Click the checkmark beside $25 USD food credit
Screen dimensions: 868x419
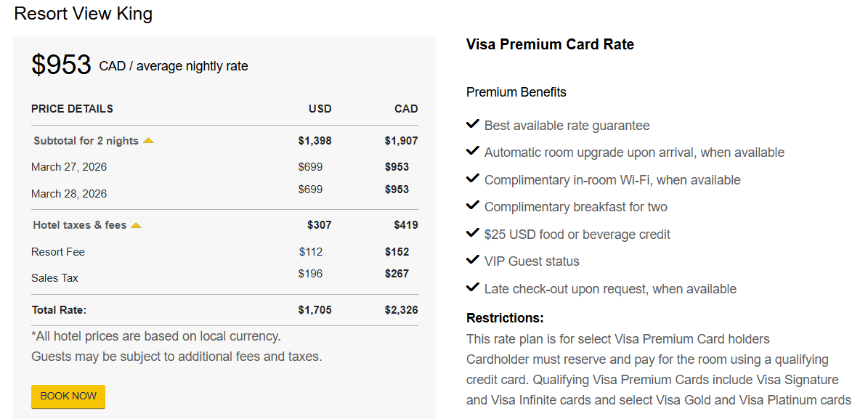[472, 233]
